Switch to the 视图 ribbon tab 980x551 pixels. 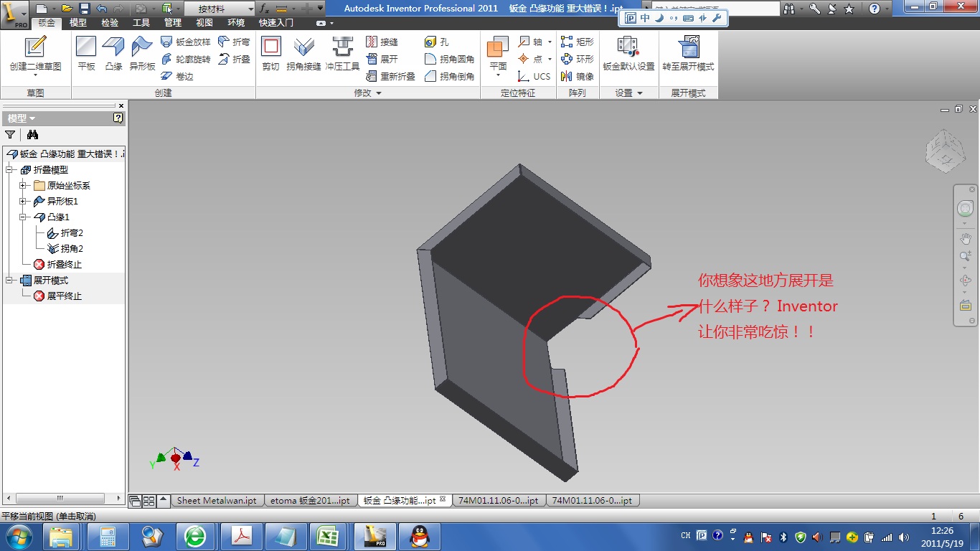point(204,23)
